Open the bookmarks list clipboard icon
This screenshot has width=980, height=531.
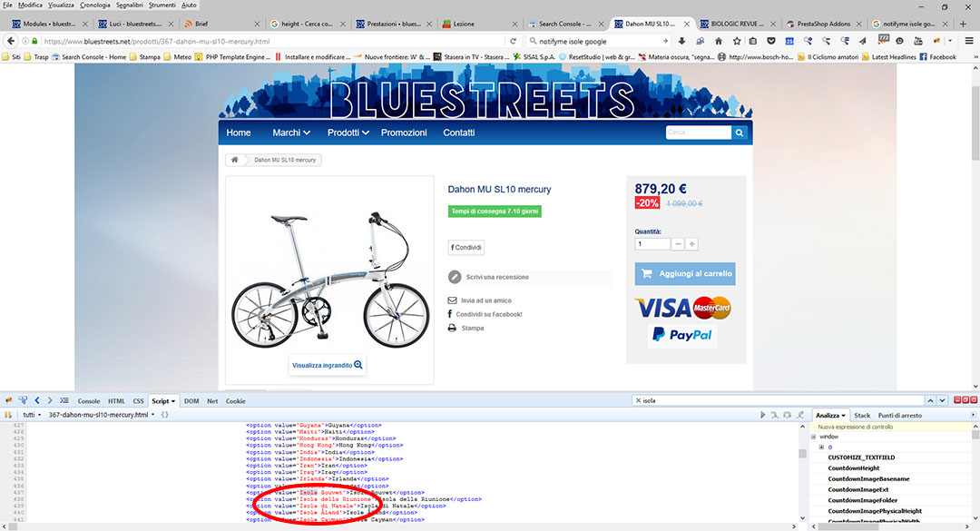tap(753, 41)
